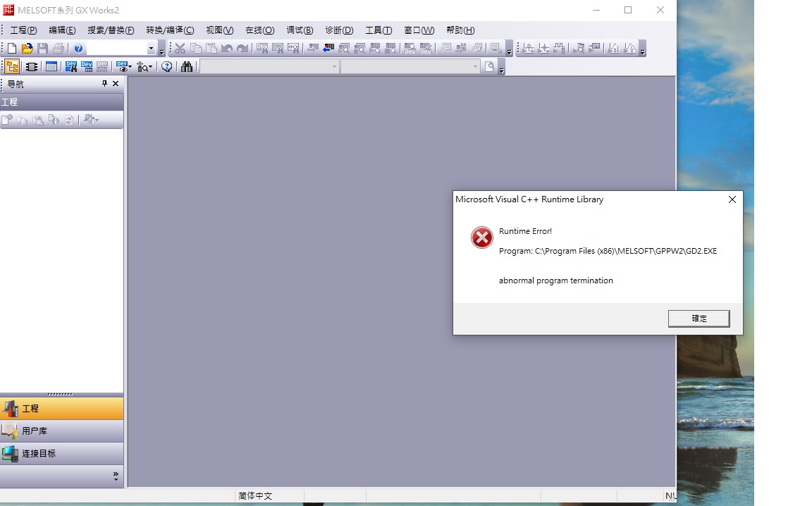Expand navigation pane chevron at bottom

coord(116,476)
